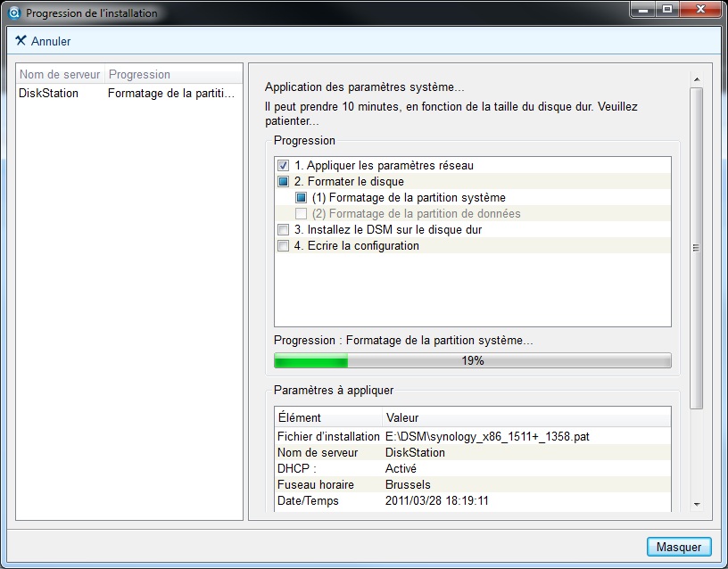This screenshot has height=569, width=728.
Task: Click the Nom de serveur column header
Action: tap(60, 74)
